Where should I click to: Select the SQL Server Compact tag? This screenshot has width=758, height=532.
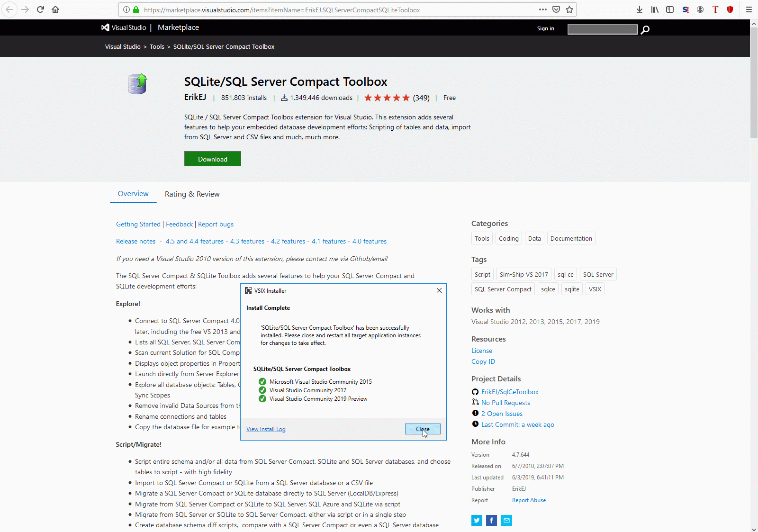(x=503, y=289)
